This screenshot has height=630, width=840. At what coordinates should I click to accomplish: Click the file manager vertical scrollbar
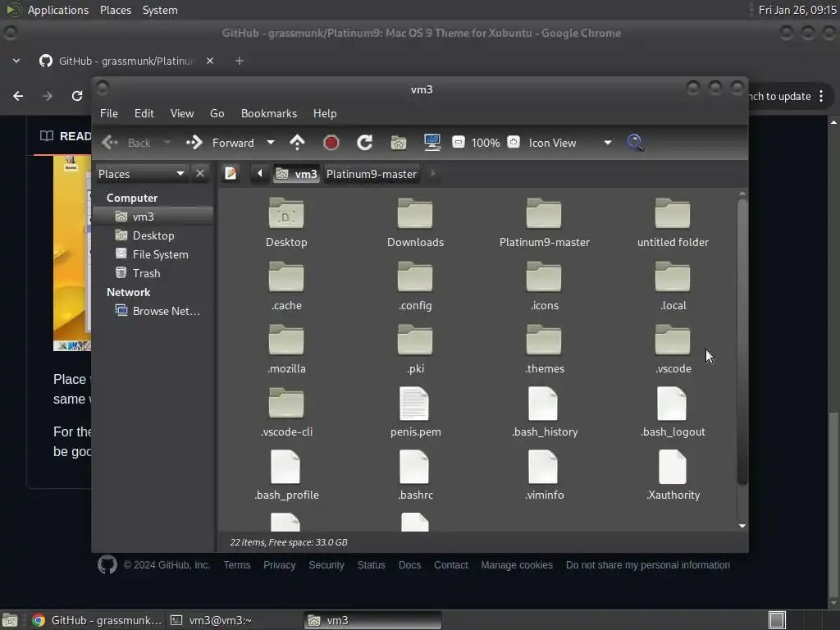[x=742, y=343]
